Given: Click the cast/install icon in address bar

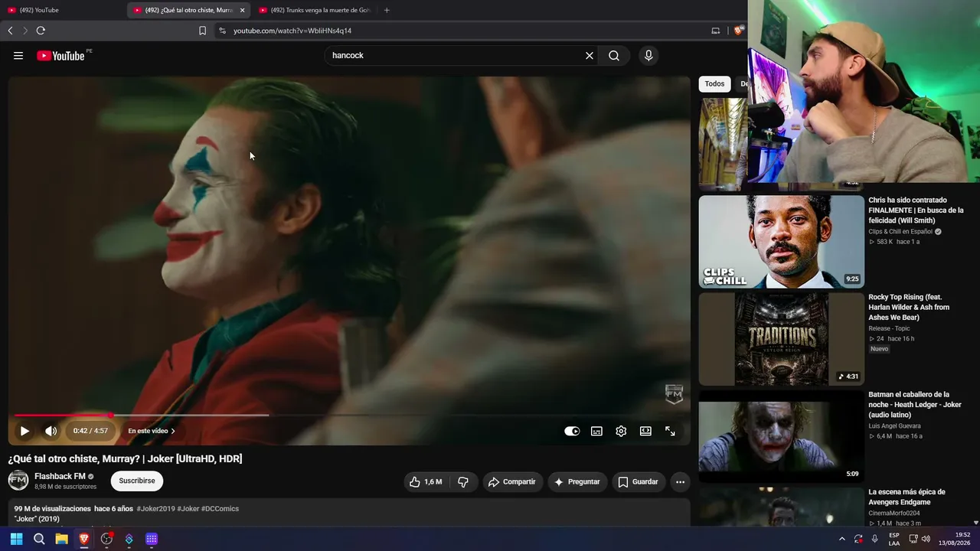Looking at the screenshot, I should [x=716, y=31].
